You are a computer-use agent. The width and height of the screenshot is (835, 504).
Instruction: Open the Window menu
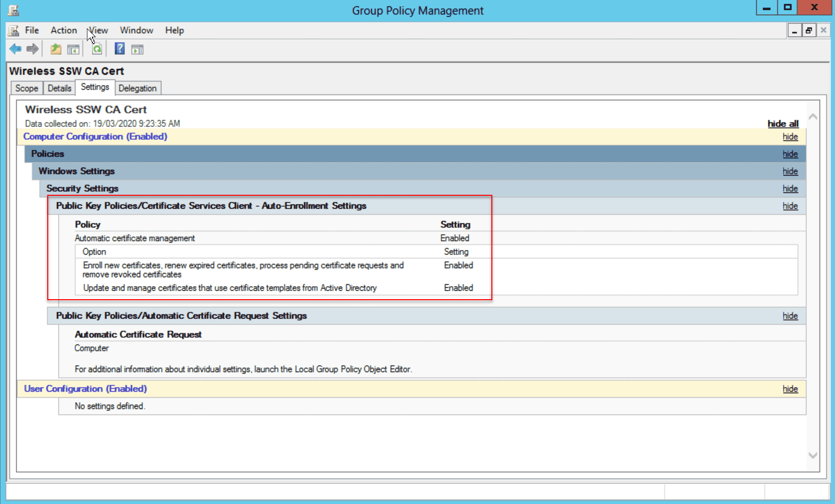click(136, 31)
